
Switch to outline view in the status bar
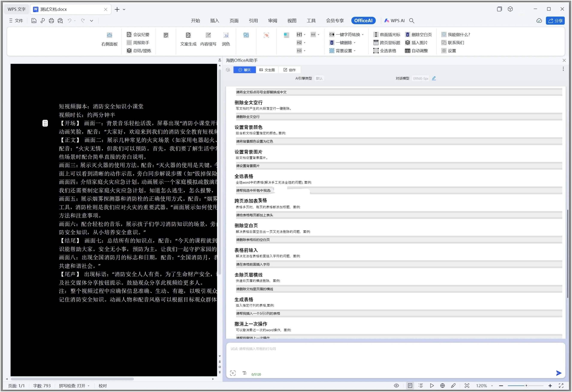click(x=420, y=386)
